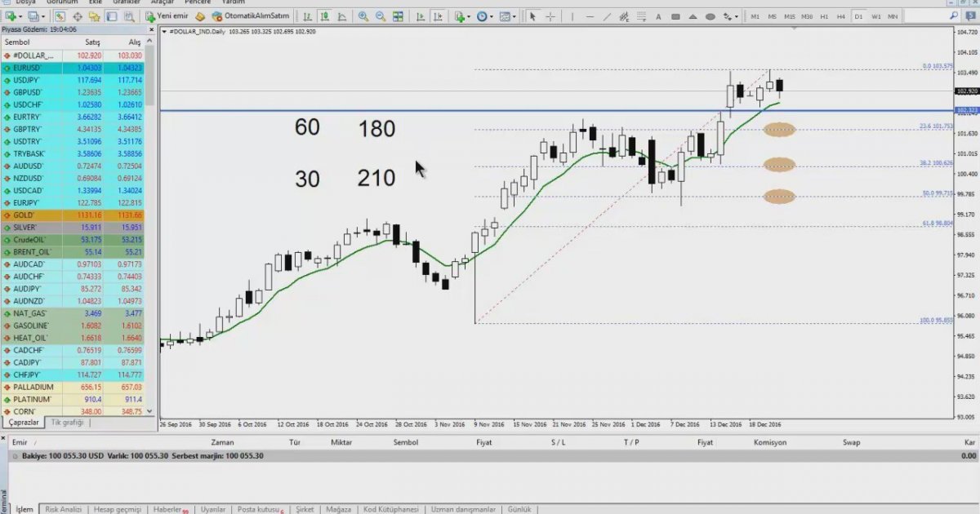Open the Strategy Tester icon
Viewport: 980px width, 514px height.
[131, 16]
